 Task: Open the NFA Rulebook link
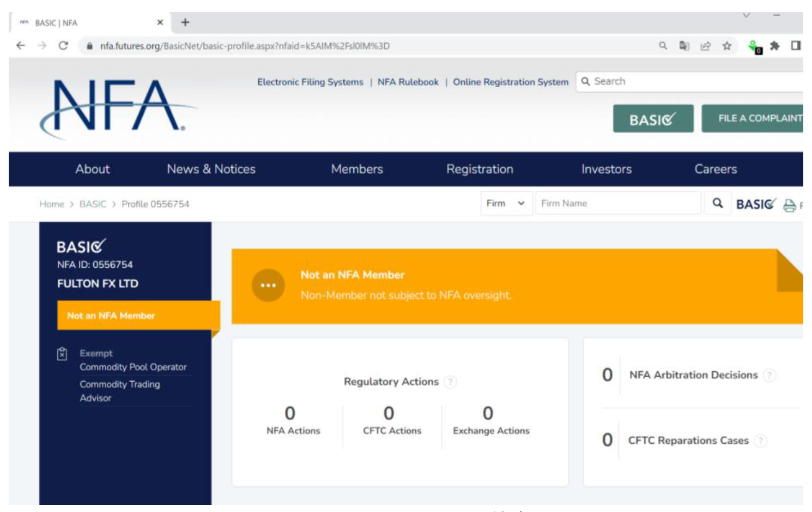[408, 82]
